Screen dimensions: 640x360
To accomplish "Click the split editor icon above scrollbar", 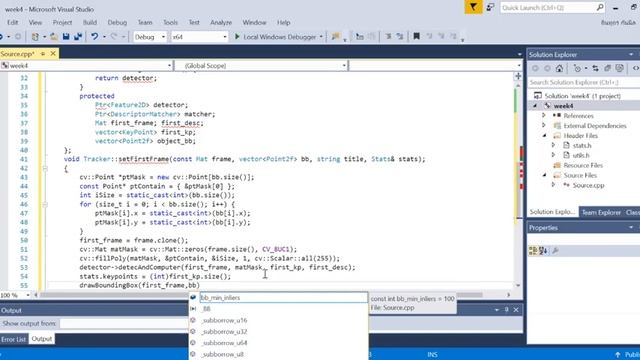I will 518,76.
